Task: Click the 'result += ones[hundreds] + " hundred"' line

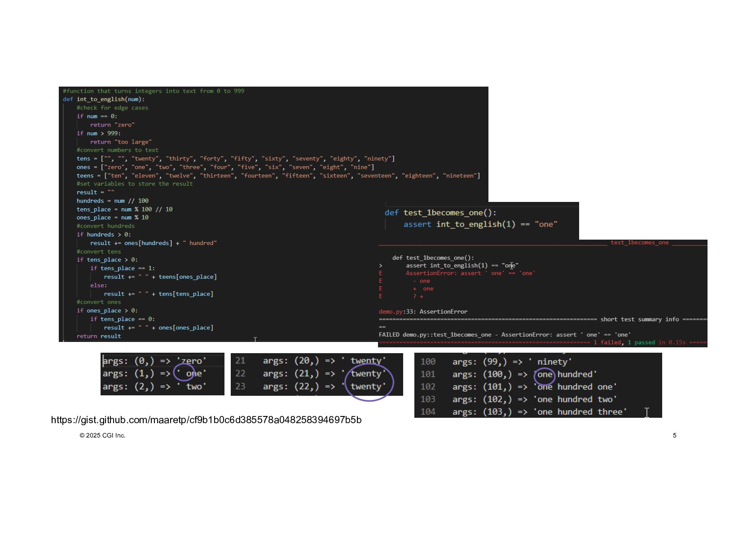Action: click(x=154, y=243)
